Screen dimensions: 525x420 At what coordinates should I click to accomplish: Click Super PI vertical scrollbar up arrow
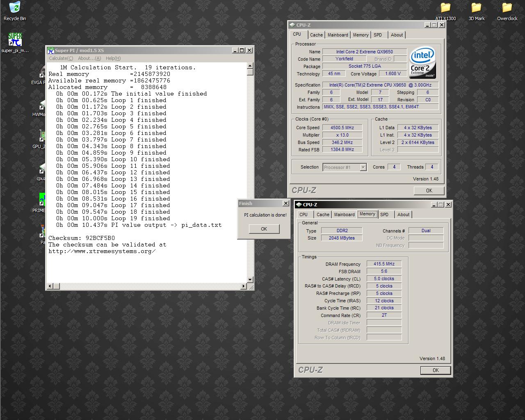click(x=250, y=66)
